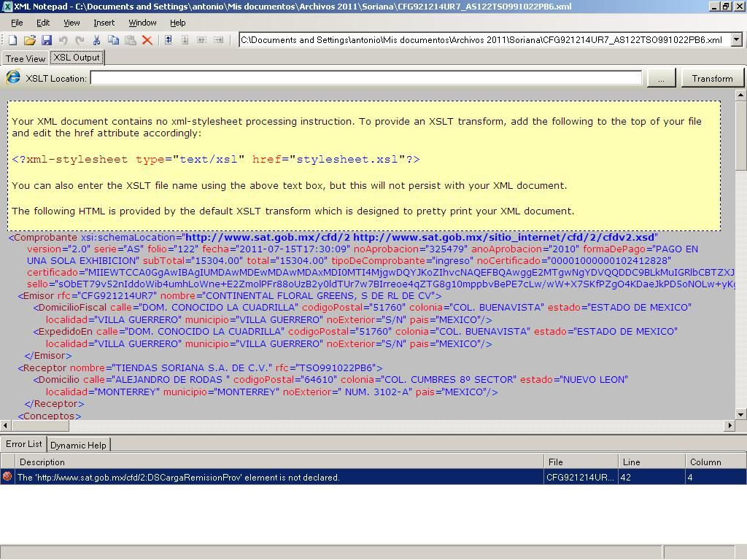Nudge node right with the right-arrow icon
The width and height of the screenshot is (747, 560).
tap(218, 40)
